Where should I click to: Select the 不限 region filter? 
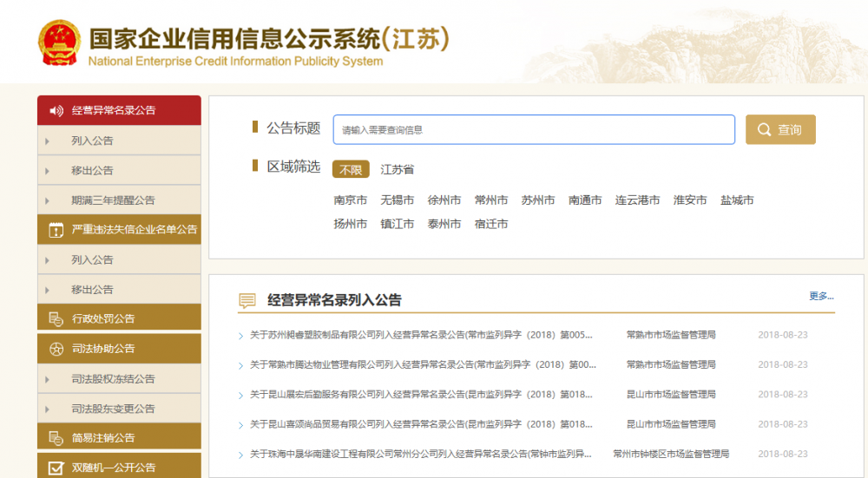pyautogui.click(x=351, y=170)
